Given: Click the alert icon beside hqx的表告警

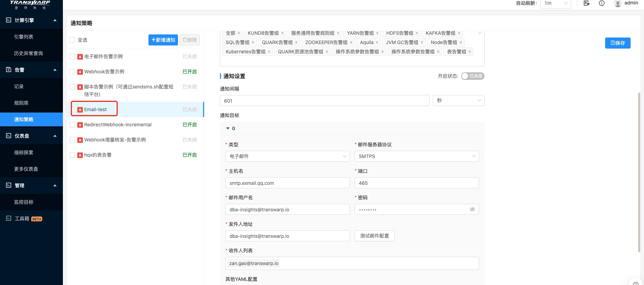Looking at the screenshot, I should click(80, 155).
